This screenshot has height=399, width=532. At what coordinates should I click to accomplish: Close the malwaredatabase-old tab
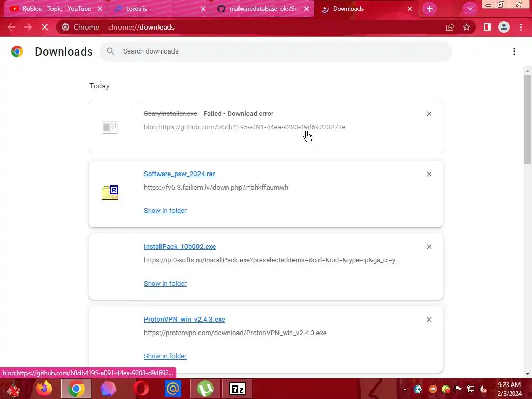point(307,9)
